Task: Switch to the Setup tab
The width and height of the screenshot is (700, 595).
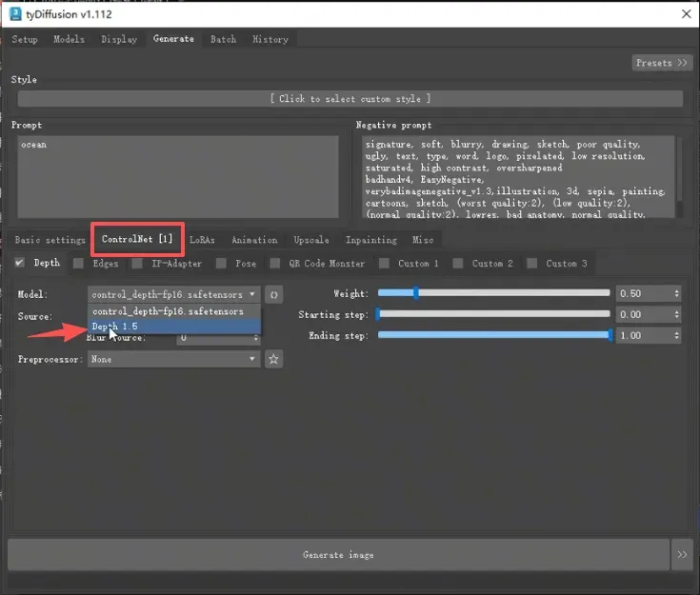Action: 25,39
